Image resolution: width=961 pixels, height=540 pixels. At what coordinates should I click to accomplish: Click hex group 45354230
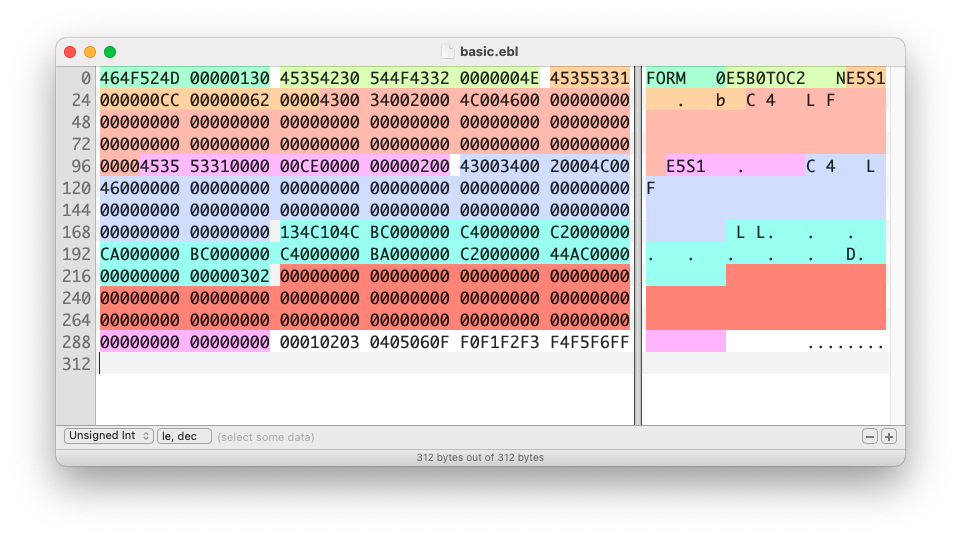[x=319, y=78]
